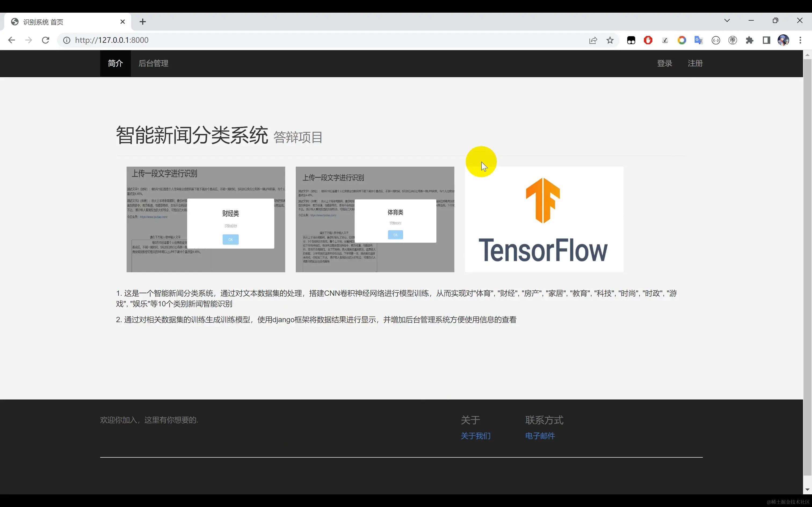Click the 注册 link
The width and height of the screenshot is (812, 507).
695,63
